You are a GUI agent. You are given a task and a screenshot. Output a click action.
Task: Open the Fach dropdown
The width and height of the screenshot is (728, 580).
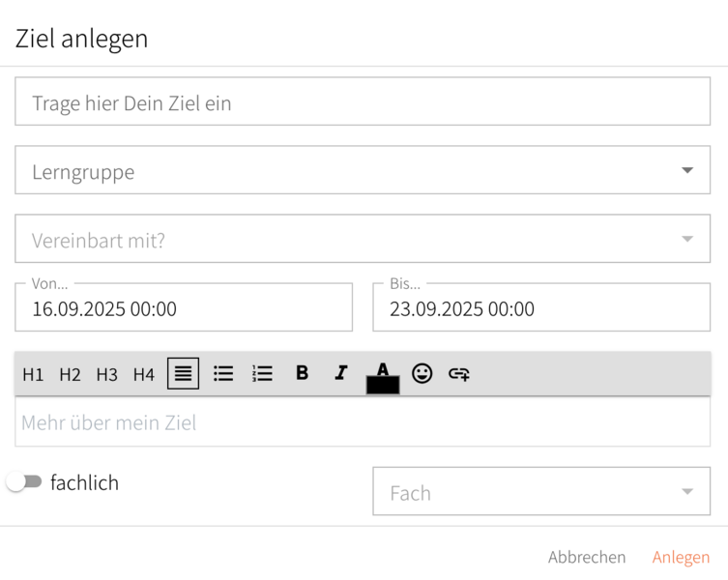click(686, 492)
